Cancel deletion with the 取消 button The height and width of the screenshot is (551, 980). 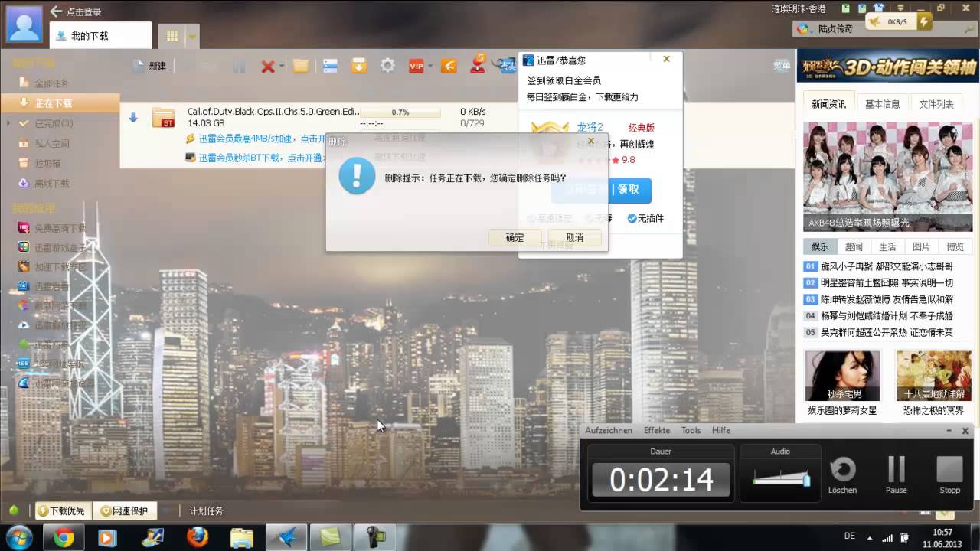click(574, 238)
